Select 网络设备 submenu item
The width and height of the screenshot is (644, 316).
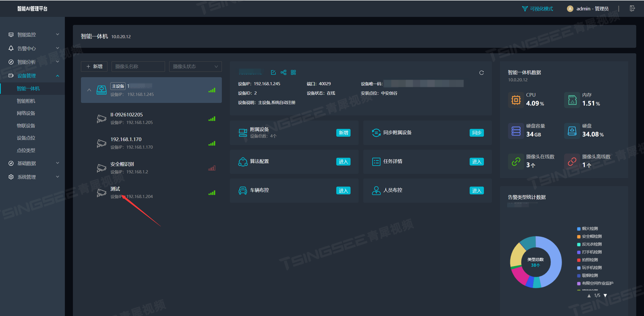tap(26, 113)
